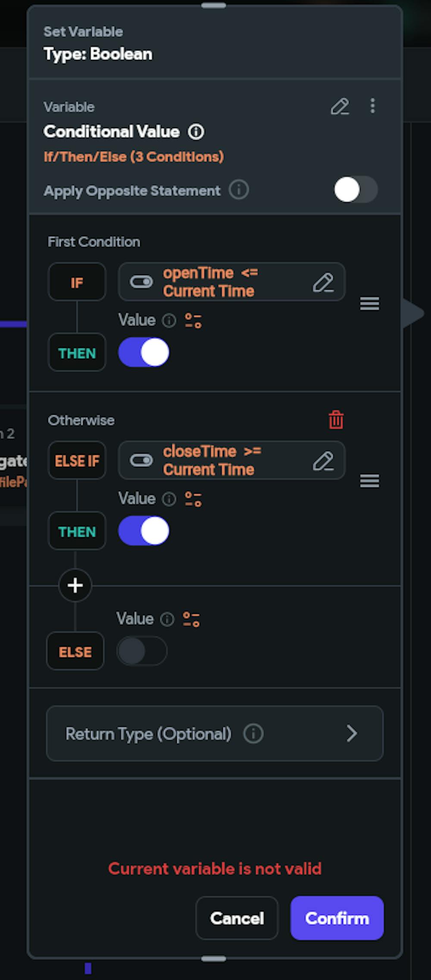Edit the closeTime condition expression
This screenshot has height=980, width=431.
[325, 460]
